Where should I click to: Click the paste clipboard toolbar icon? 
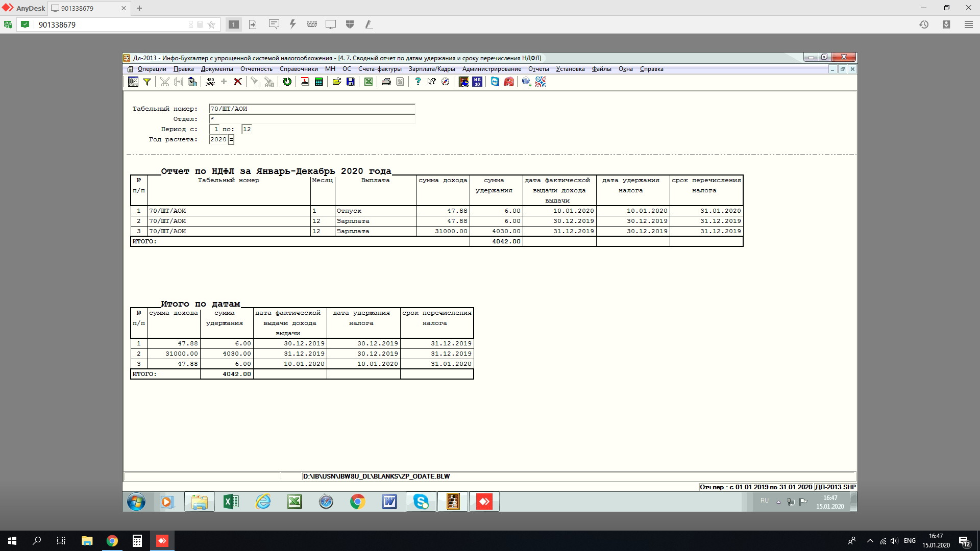(192, 82)
